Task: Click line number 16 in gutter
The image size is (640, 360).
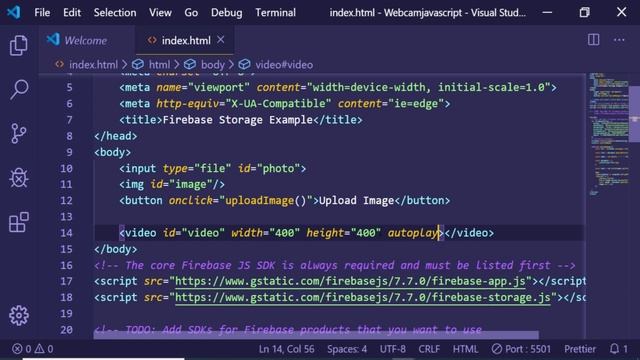Action: coord(66,265)
